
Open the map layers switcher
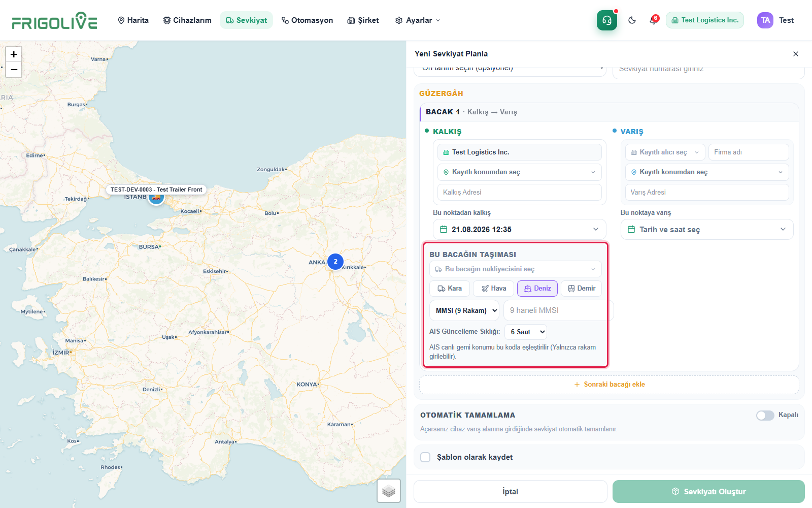389,491
